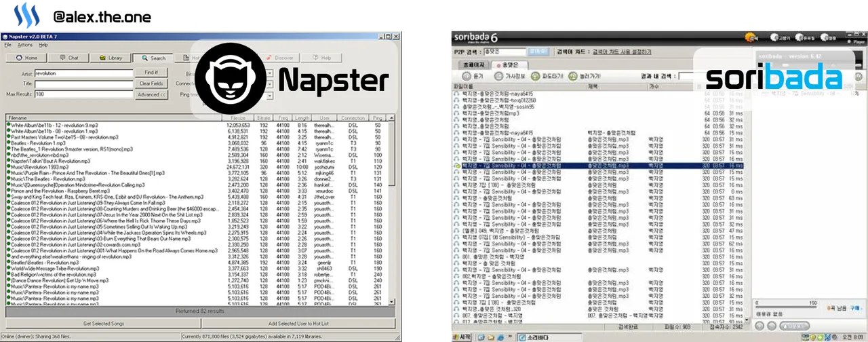Image resolution: width=868 pixels, height=342 pixels.
Task: Click the Clear Fields button
Action: (x=151, y=83)
